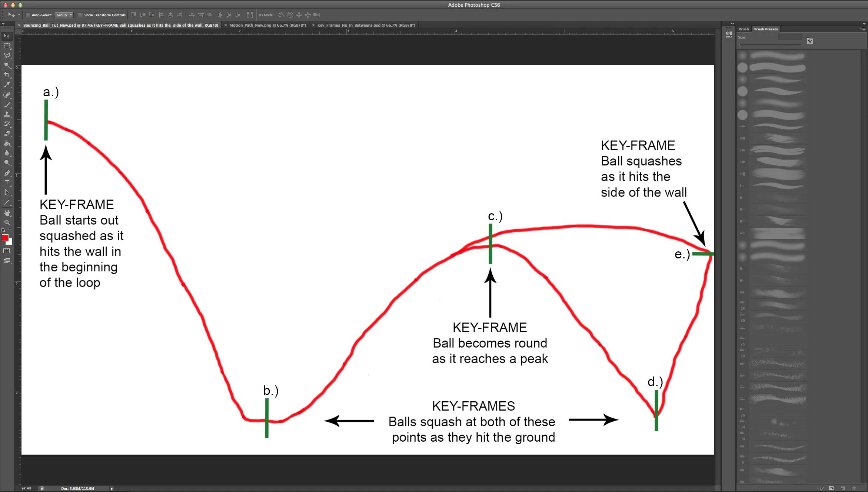The width and height of the screenshot is (868, 492).
Task: Choose the Eyedropper tool
Action: tap(7, 85)
